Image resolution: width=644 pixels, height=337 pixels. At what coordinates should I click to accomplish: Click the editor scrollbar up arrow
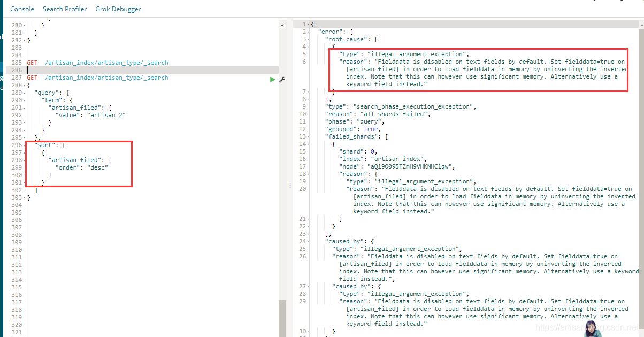[x=282, y=24]
